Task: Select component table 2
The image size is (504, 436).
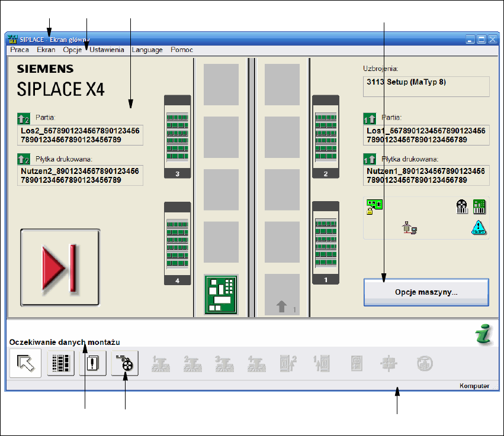Action: (326, 137)
